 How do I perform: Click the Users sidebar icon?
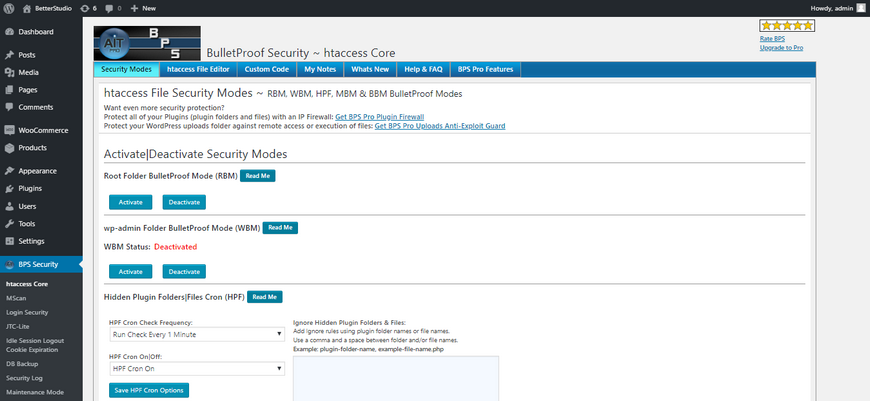coord(9,206)
